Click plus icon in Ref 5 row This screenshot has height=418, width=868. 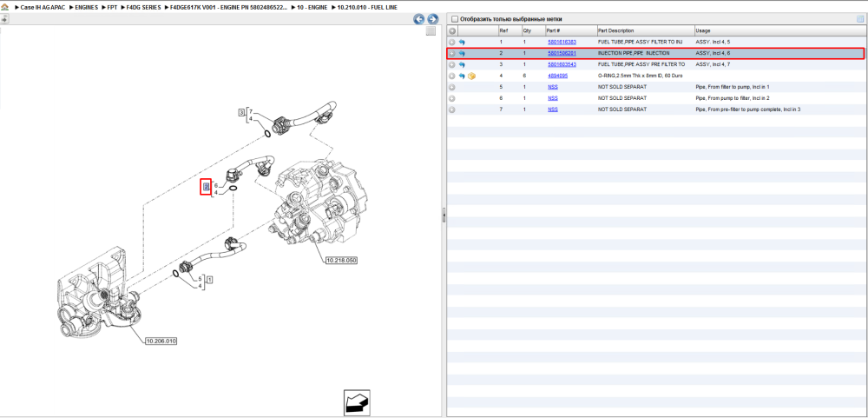[x=452, y=87]
